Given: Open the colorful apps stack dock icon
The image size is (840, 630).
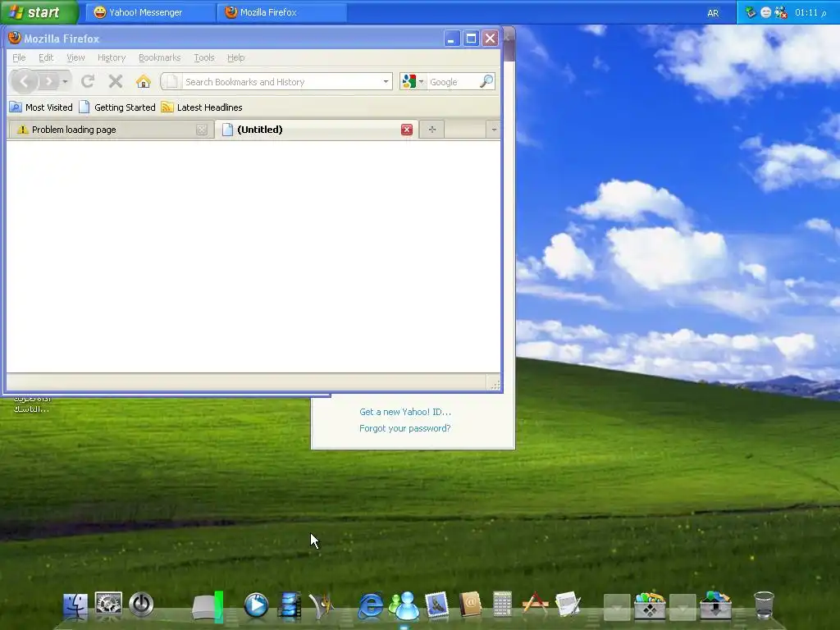Looking at the screenshot, I should (650, 606).
